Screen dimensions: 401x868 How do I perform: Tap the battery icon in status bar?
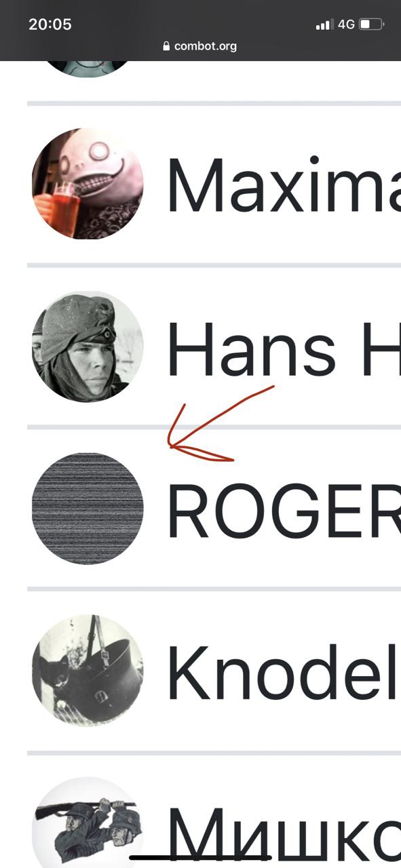371,24
